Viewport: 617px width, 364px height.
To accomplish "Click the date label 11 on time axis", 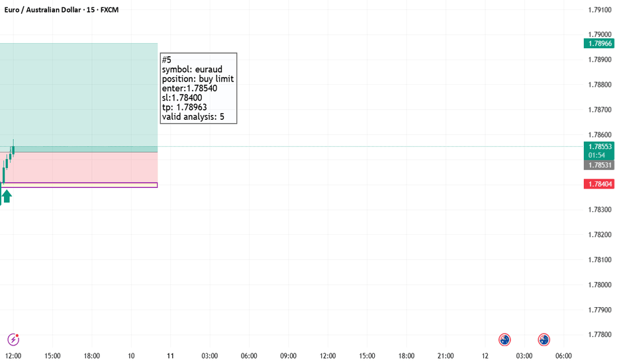I will coord(170,356).
